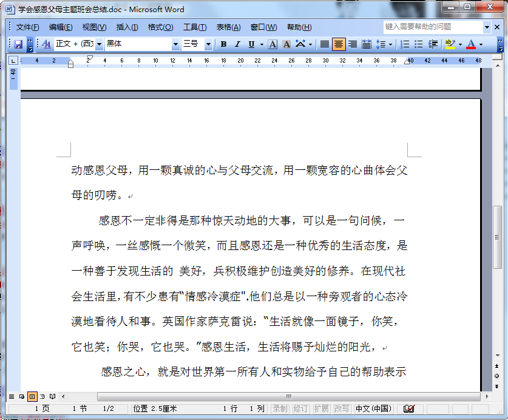
Task: Click the Next Page double-arrow button
Action: click(497, 386)
